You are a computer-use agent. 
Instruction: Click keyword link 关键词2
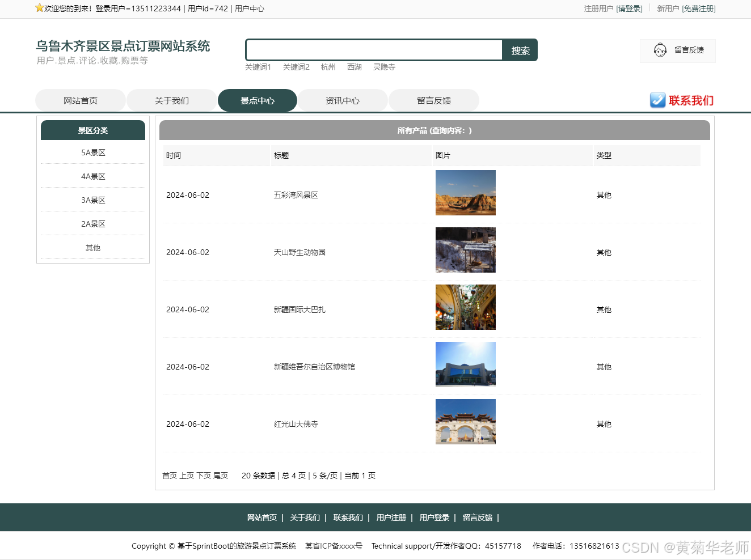[x=296, y=67]
